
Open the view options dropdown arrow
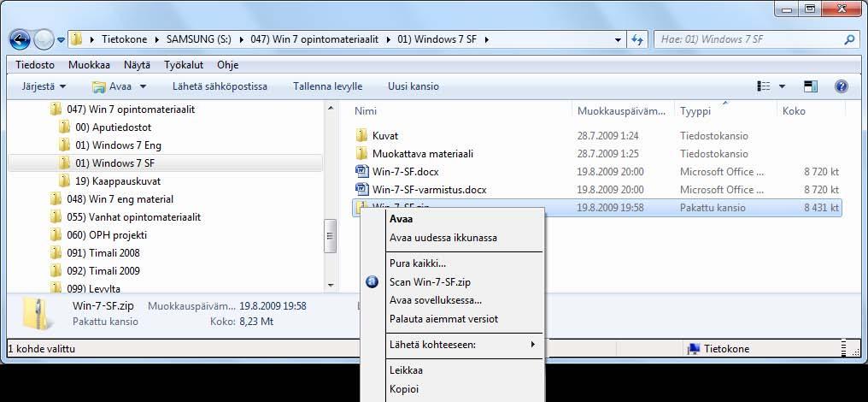pyautogui.click(x=782, y=86)
